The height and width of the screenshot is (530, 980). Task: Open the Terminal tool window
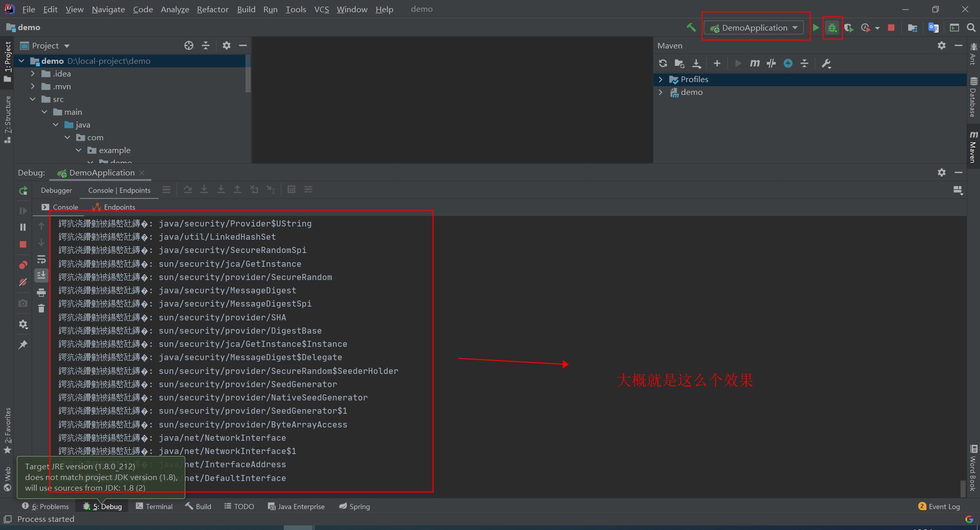point(154,507)
